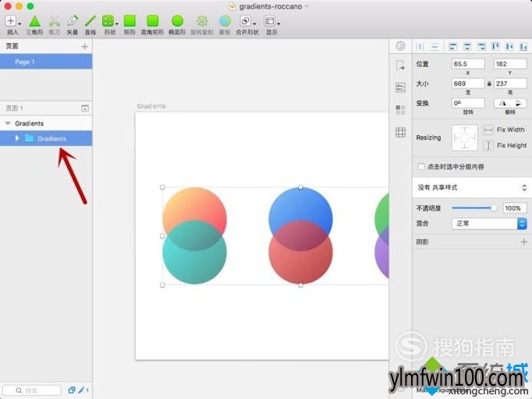
Task: Click the export artboard arrow icon
Action: (400, 65)
